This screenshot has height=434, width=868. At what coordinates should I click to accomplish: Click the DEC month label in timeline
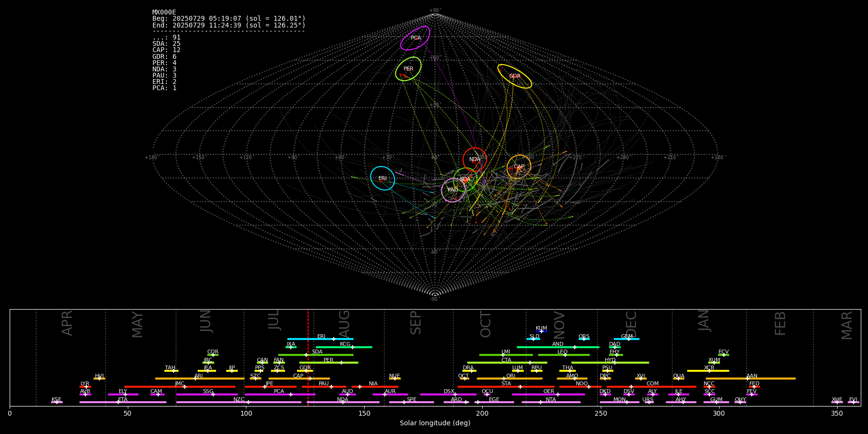(x=631, y=324)
